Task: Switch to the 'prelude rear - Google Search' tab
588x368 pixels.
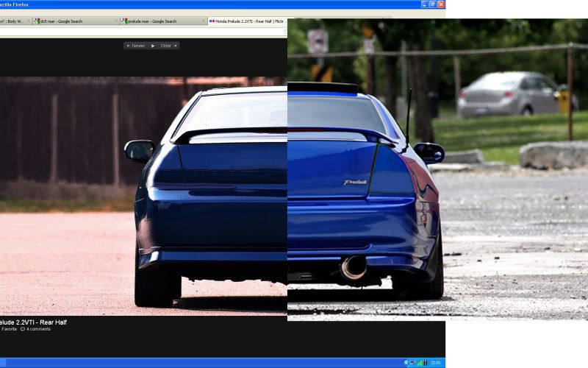Action: pyautogui.click(x=164, y=21)
